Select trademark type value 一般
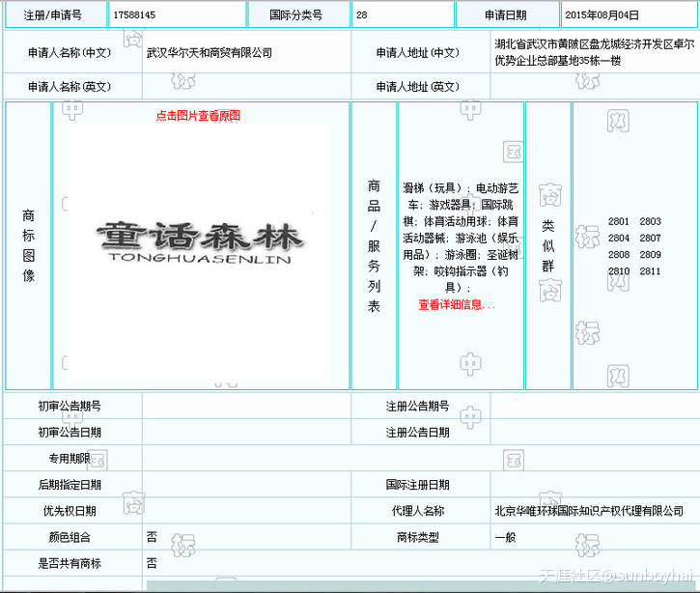The height and width of the screenshot is (593, 700). (505, 537)
